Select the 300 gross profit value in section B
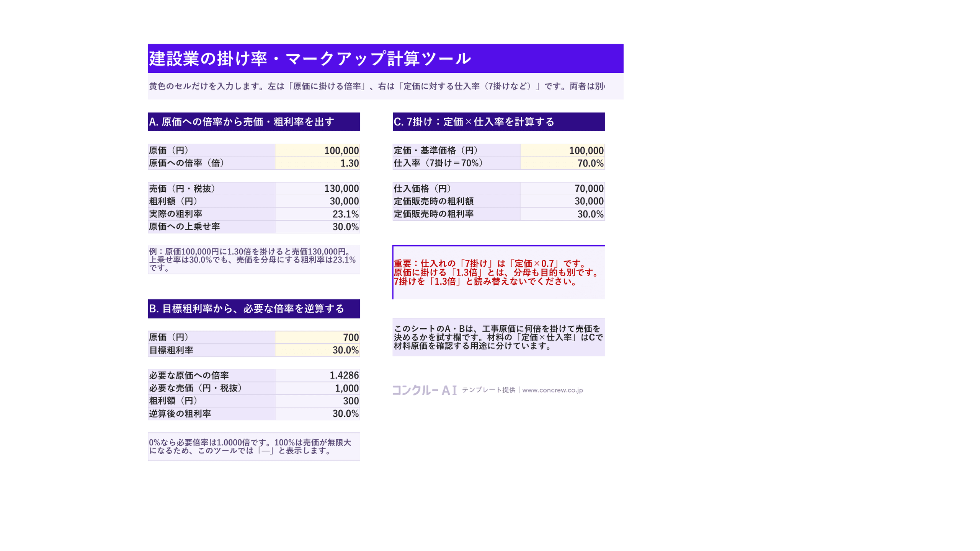This screenshot has width=980, height=551. 317,401
